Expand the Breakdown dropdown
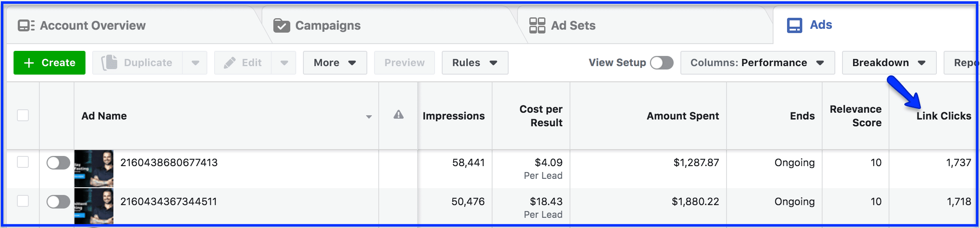 point(889,63)
